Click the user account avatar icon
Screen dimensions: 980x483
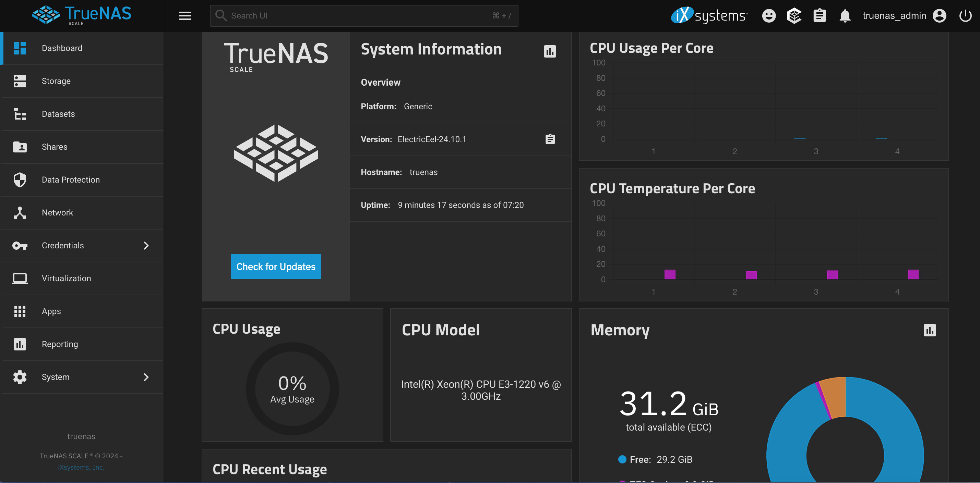click(x=939, y=15)
